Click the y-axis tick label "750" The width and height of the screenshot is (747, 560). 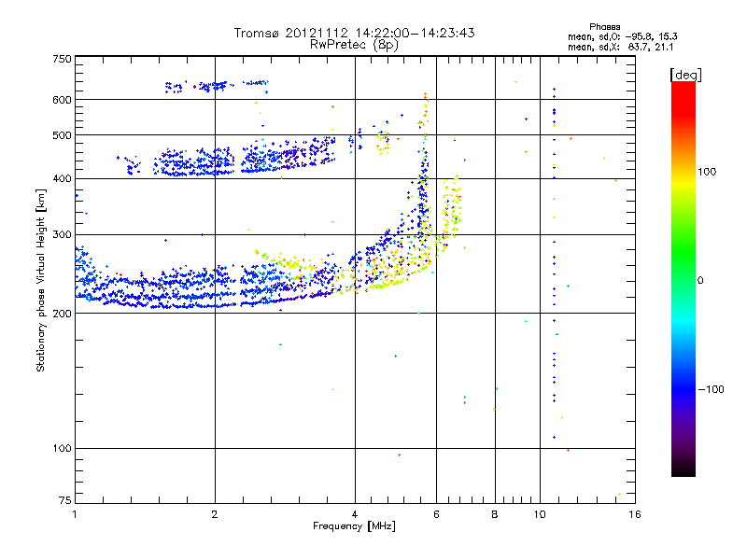(62, 59)
